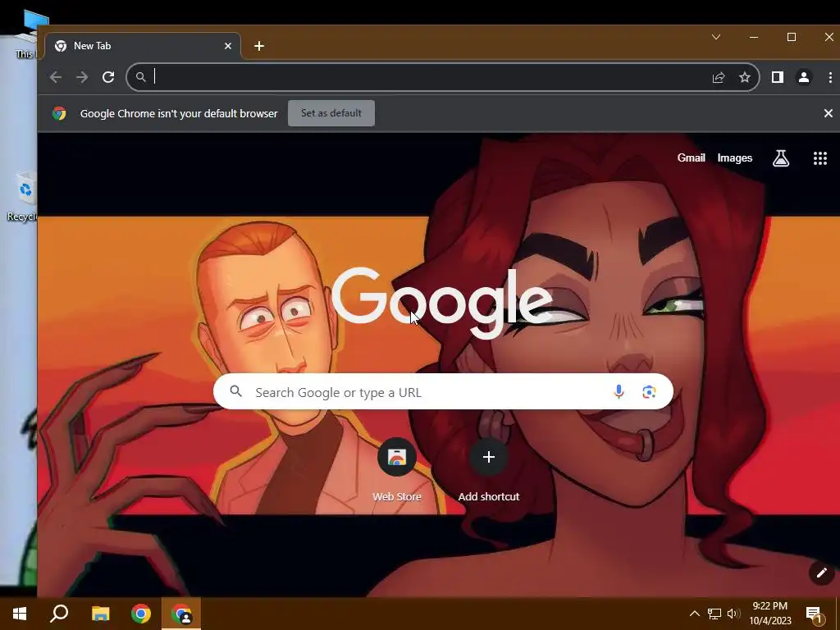Close the New Tab tab
Image resolution: width=840 pixels, height=630 pixels.
point(228,46)
